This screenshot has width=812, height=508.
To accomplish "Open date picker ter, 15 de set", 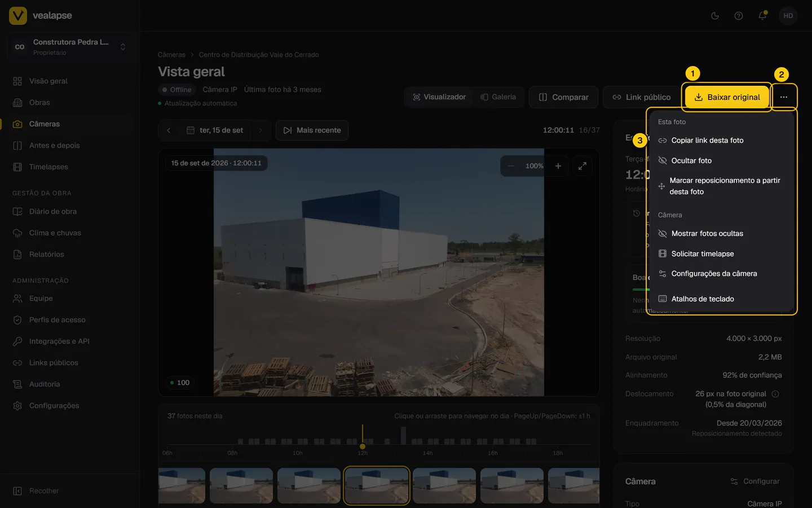I will [215, 130].
